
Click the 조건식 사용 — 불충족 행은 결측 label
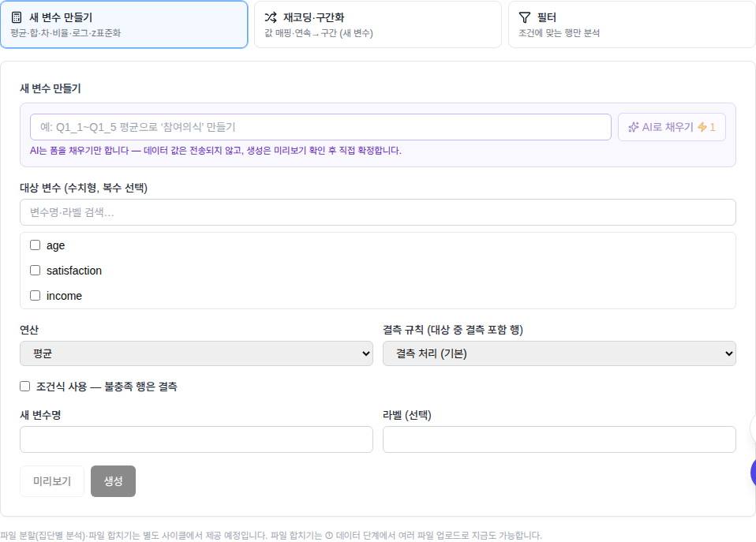107,387
